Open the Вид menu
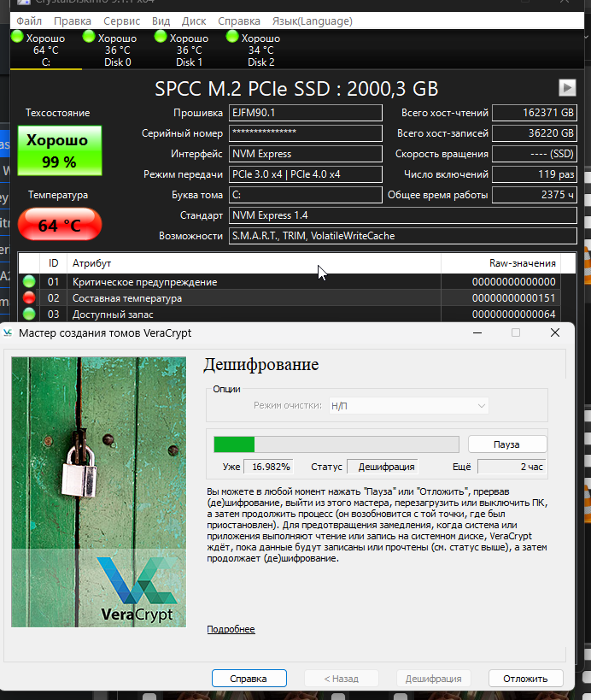The width and height of the screenshot is (591, 700). click(161, 21)
